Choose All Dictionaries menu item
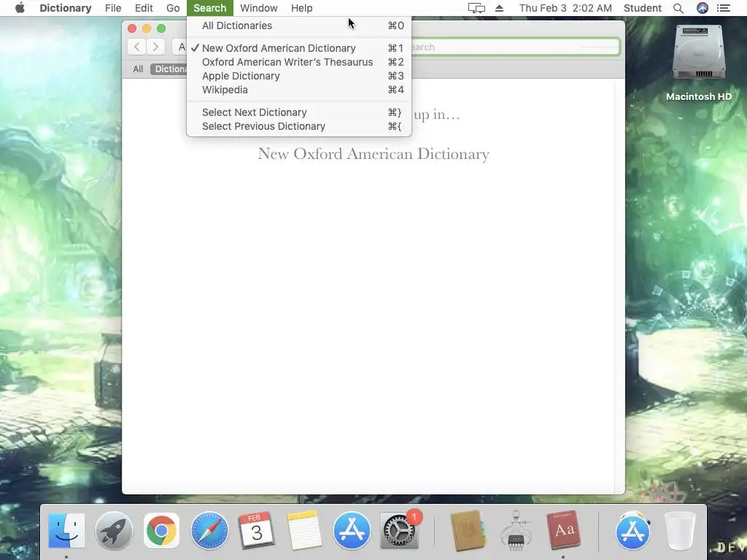 (298, 26)
